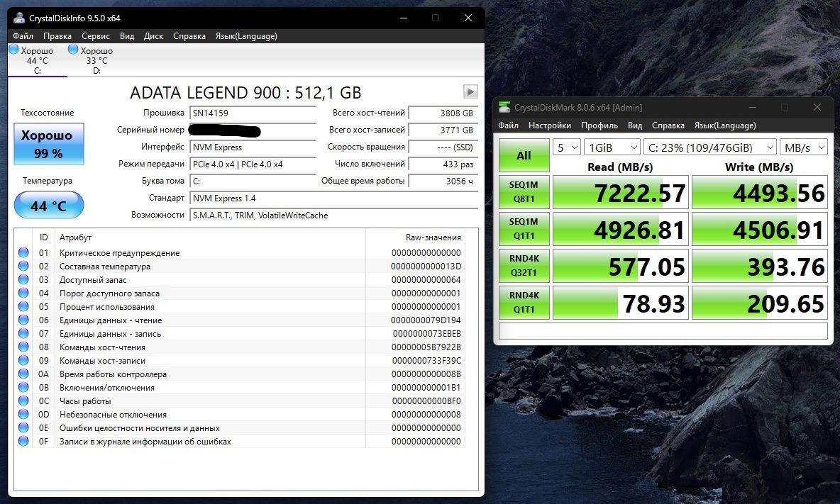Click the CrystalDiskMark app icon in title bar
840x504 pixels.
(x=504, y=107)
